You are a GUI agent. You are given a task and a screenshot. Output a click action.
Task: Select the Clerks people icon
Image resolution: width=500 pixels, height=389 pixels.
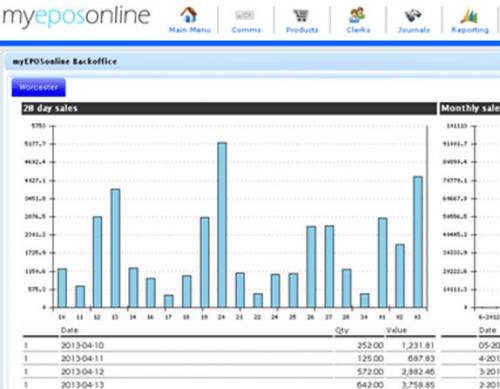(x=358, y=15)
